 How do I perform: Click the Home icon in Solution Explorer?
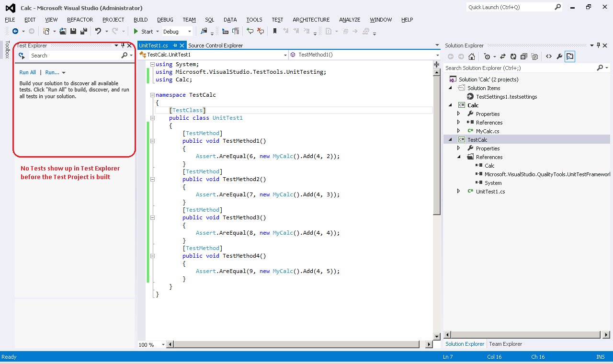(471, 56)
